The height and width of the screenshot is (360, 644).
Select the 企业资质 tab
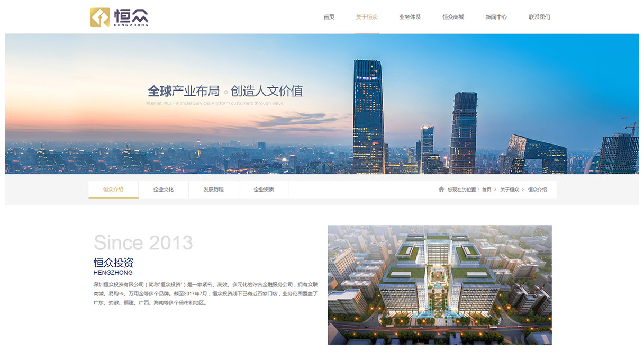point(264,190)
